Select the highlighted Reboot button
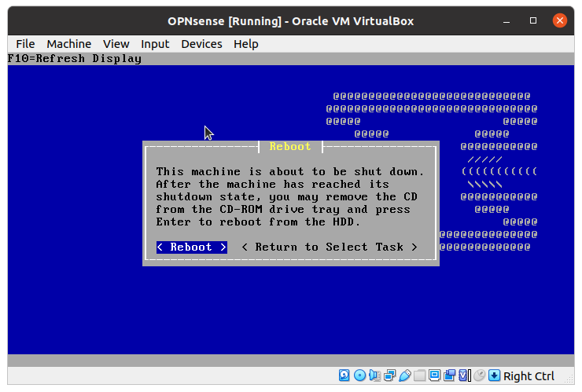This screenshot has height=392, width=582. point(192,247)
